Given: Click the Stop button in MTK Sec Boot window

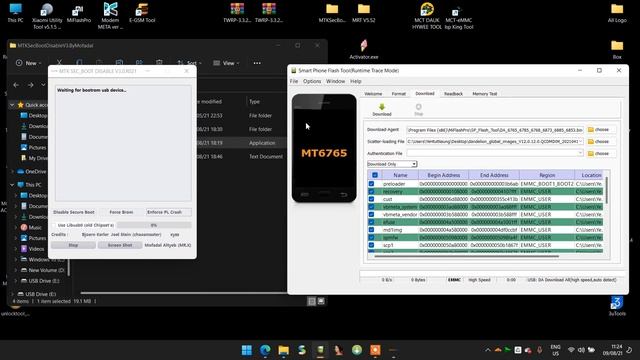Looking at the screenshot, I should pos(73,245).
